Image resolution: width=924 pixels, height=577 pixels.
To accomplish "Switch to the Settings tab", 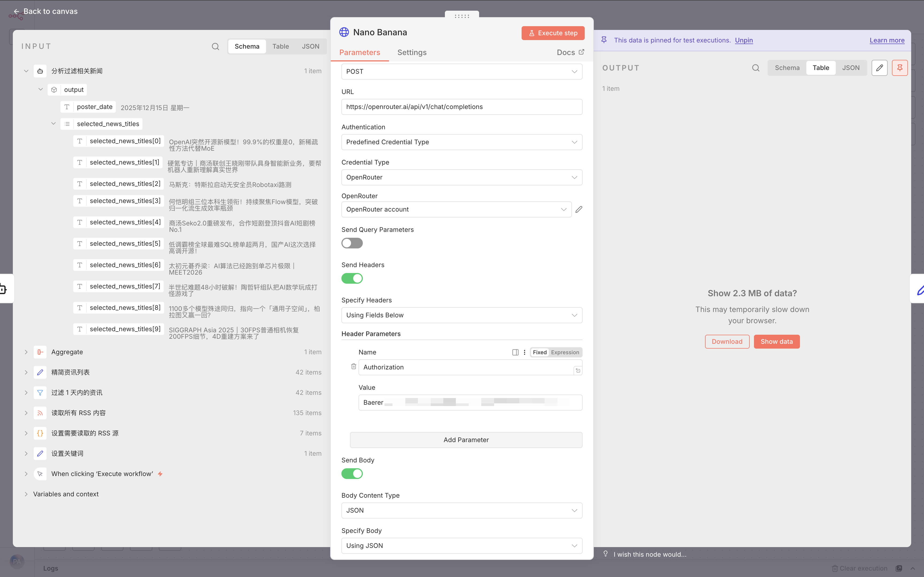I will (411, 52).
